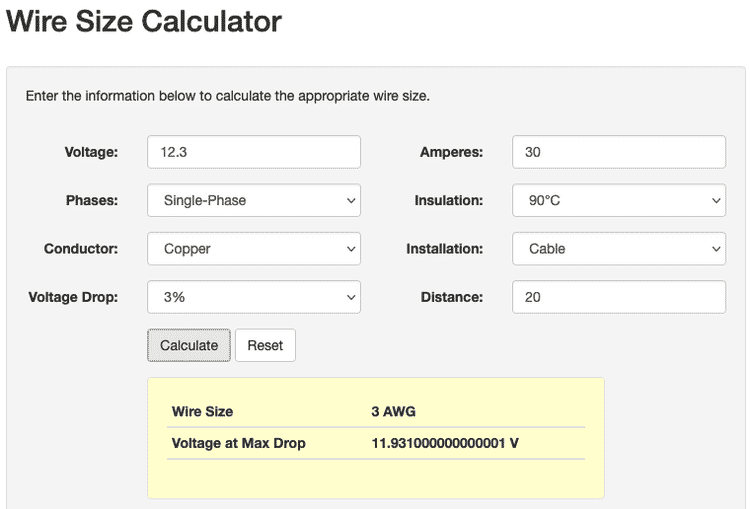Click the "Amperes:" field label
Image resolution: width=750 pixels, height=509 pixels.
click(451, 152)
